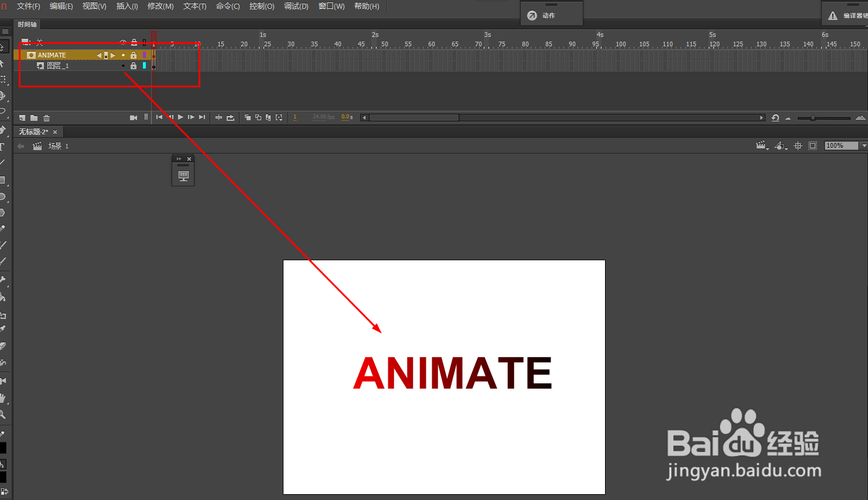
Task: Open the 控制(O) menu
Action: coord(262,6)
